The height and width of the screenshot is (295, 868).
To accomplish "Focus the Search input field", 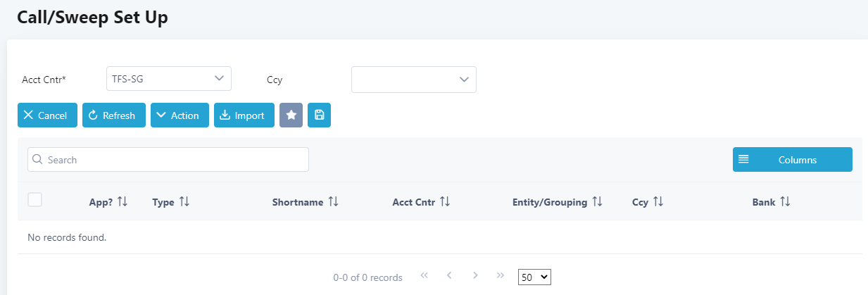I will coord(168,160).
